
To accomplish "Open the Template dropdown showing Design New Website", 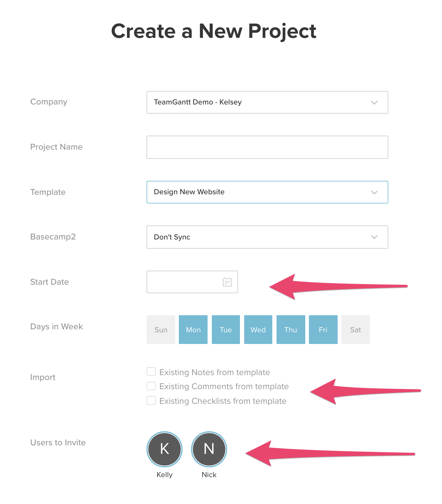I will click(267, 192).
